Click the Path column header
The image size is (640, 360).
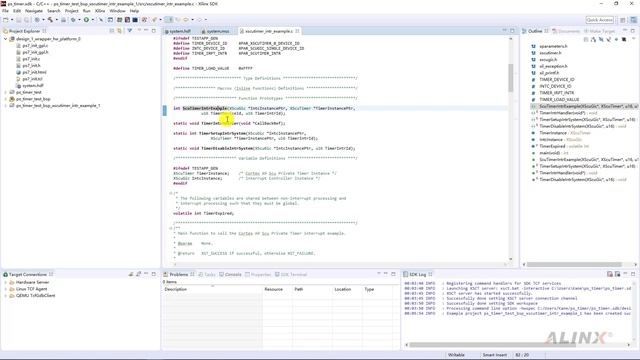pos(312,289)
